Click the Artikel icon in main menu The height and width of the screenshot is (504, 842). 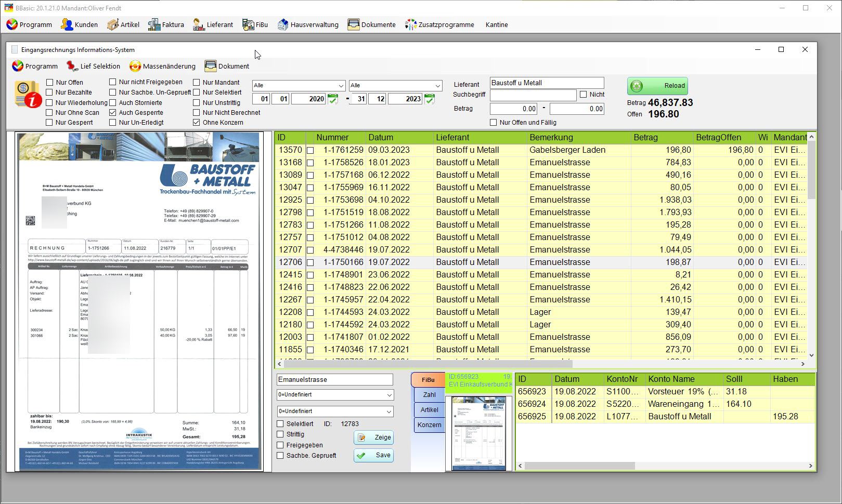[x=113, y=24]
